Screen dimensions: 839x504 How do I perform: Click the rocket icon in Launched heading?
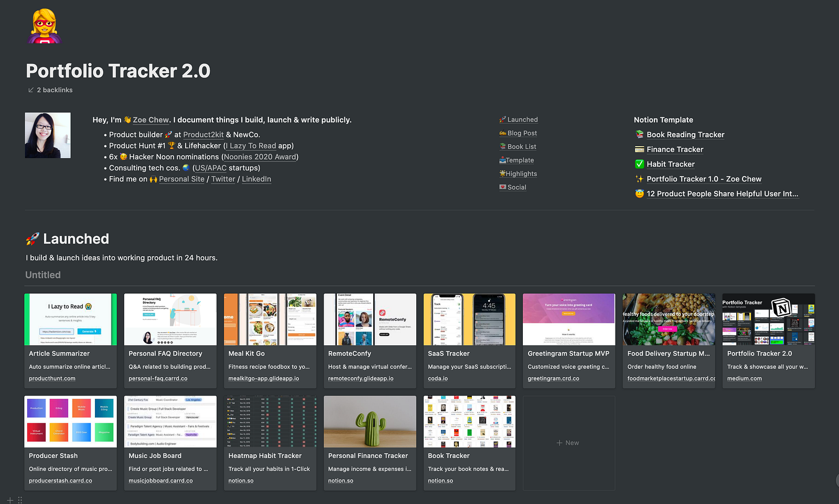(33, 239)
